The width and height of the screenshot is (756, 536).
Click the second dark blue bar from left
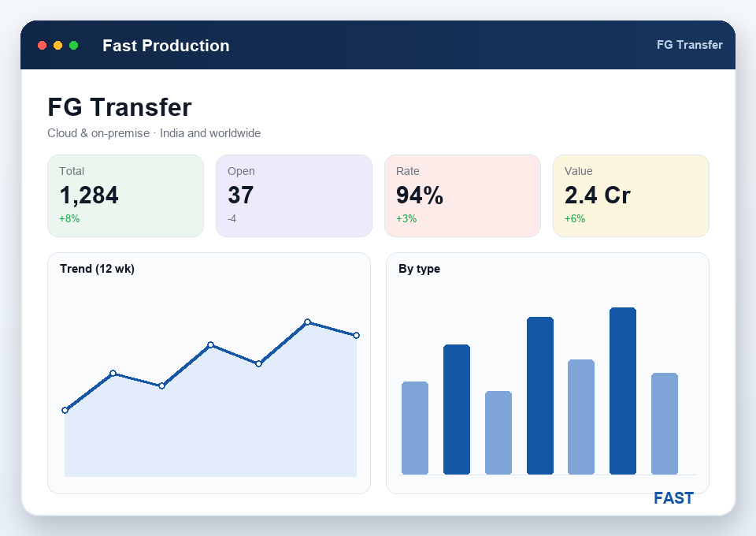[540, 396]
